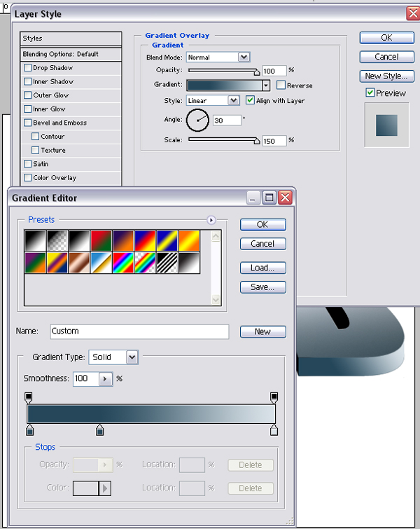The image size is (420, 529).
Task: Enable the Color Overlay style
Action: [x=28, y=178]
